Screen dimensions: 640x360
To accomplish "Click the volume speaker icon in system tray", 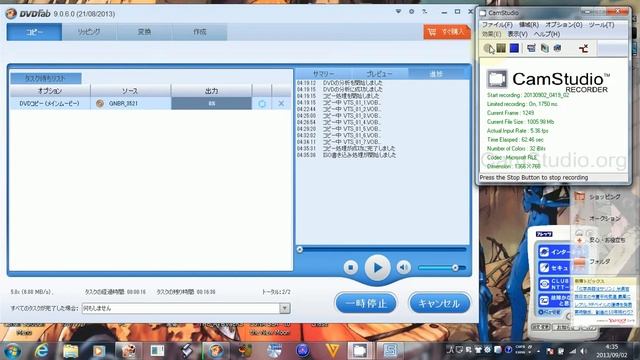I will click(583, 351).
